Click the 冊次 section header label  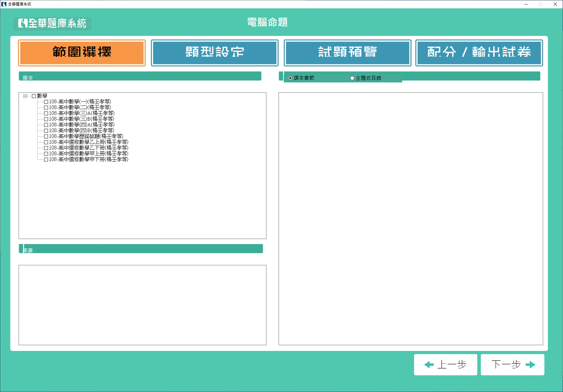click(28, 78)
